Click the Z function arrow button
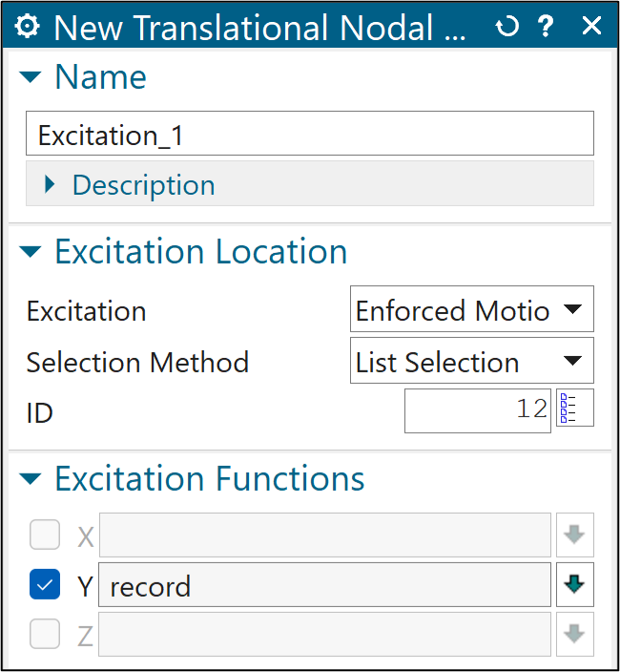620x672 pixels. point(574,634)
